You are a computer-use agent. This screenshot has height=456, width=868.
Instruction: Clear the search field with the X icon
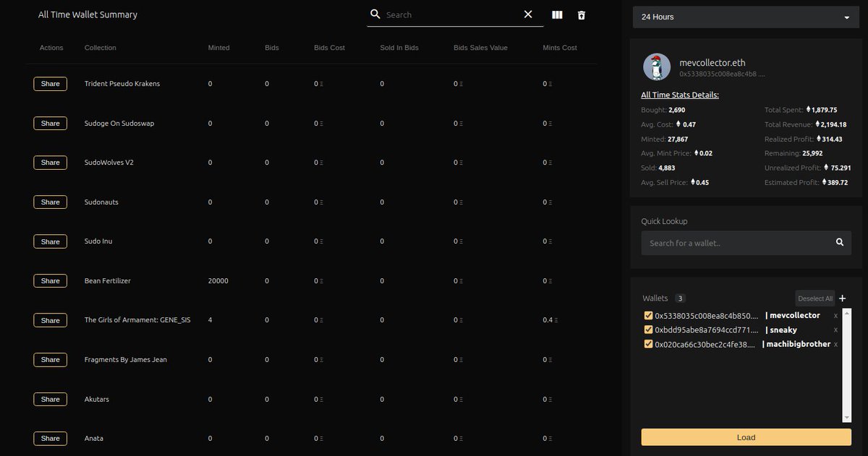coord(528,14)
